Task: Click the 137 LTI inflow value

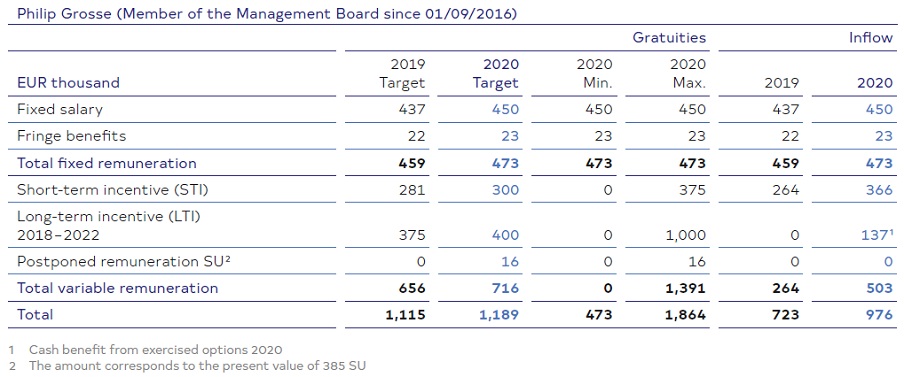Action: [x=879, y=235]
